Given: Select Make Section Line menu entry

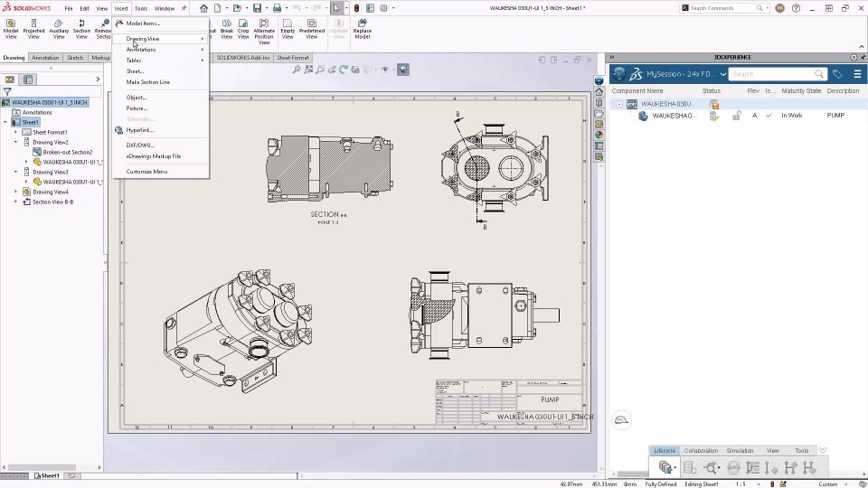Looking at the screenshot, I should pyautogui.click(x=161, y=82).
